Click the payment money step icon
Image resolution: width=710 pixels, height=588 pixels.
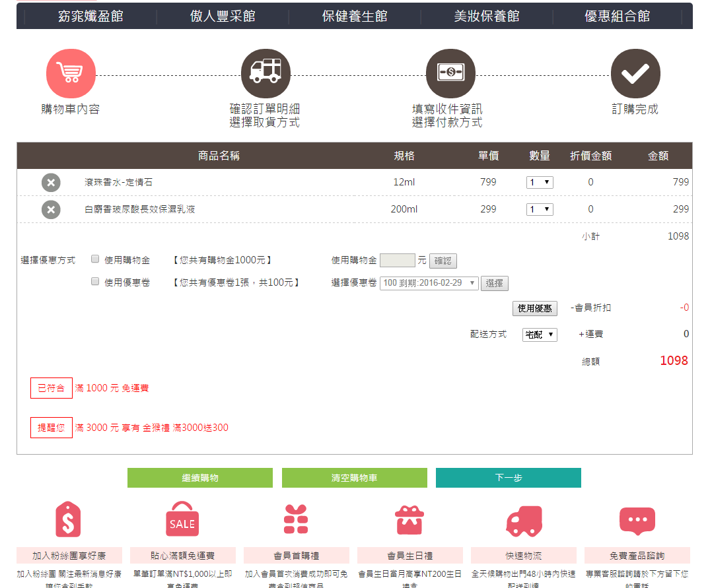[x=450, y=73]
